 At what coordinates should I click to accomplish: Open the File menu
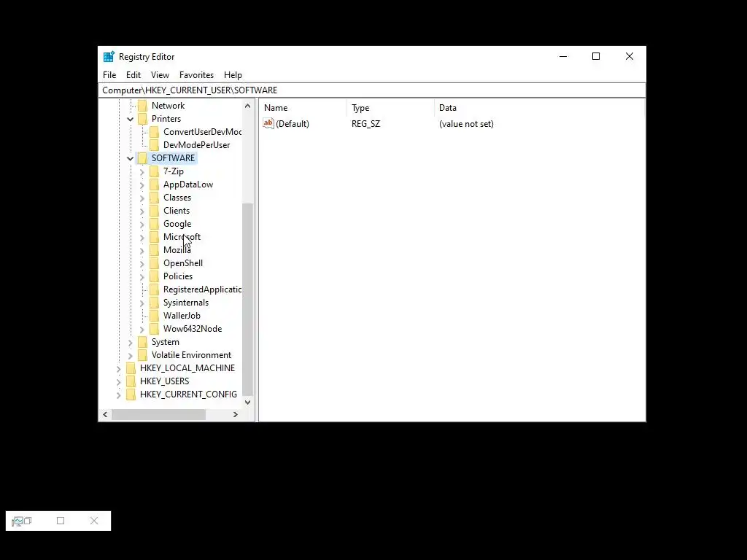coord(109,75)
